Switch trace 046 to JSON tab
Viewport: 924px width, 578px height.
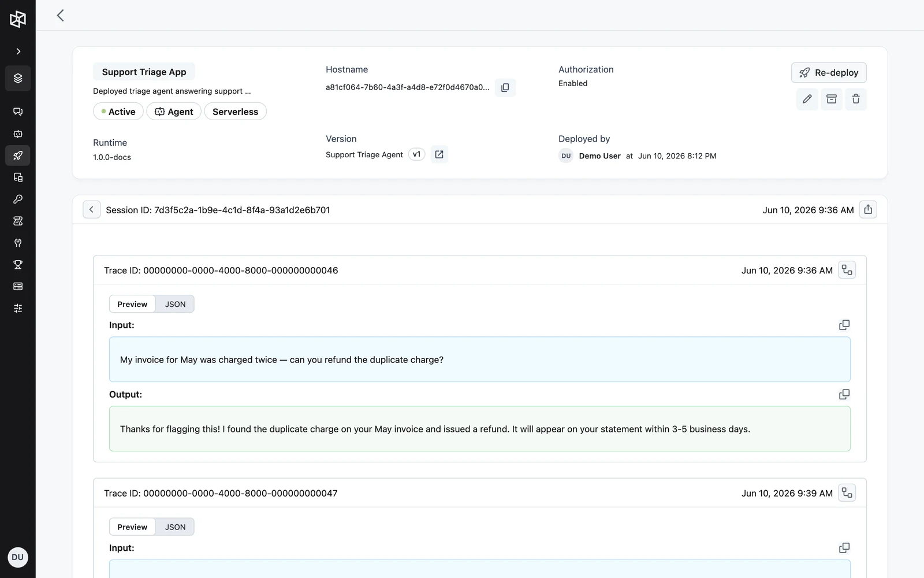(175, 304)
